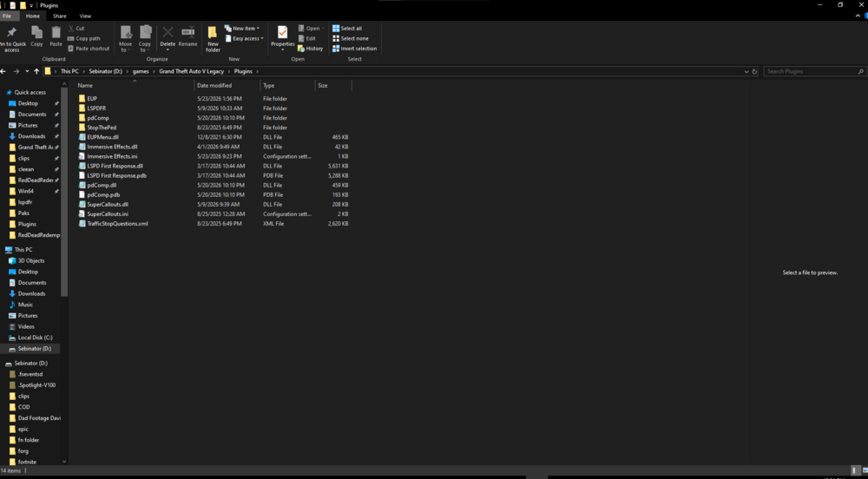Click Grand Theft Auto V Legacy breadcrumb

tap(192, 71)
